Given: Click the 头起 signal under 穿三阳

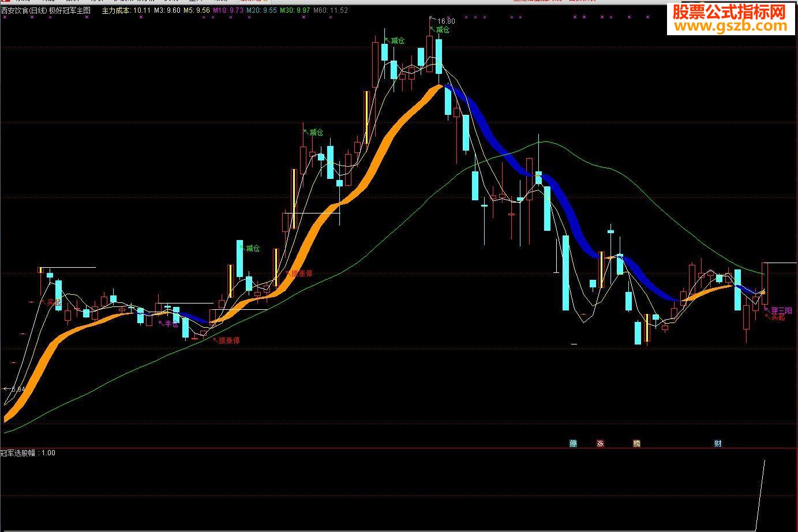Looking at the screenshot, I should (x=778, y=317).
